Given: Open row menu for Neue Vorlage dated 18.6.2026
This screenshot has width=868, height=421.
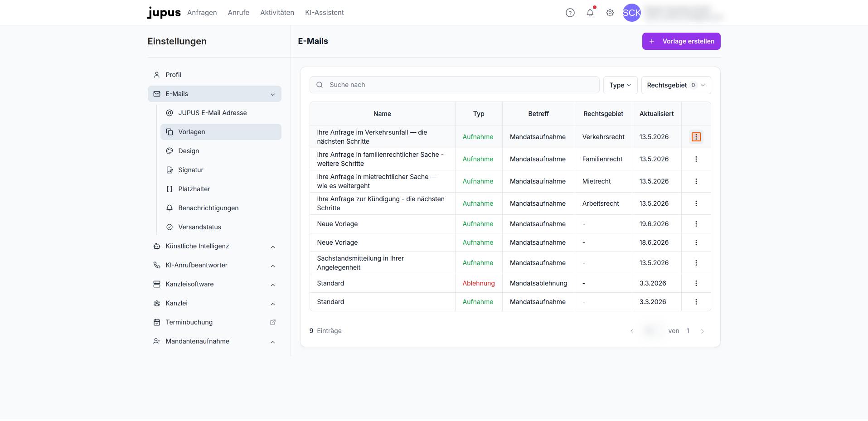Looking at the screenshot, I should coord(696,242).
